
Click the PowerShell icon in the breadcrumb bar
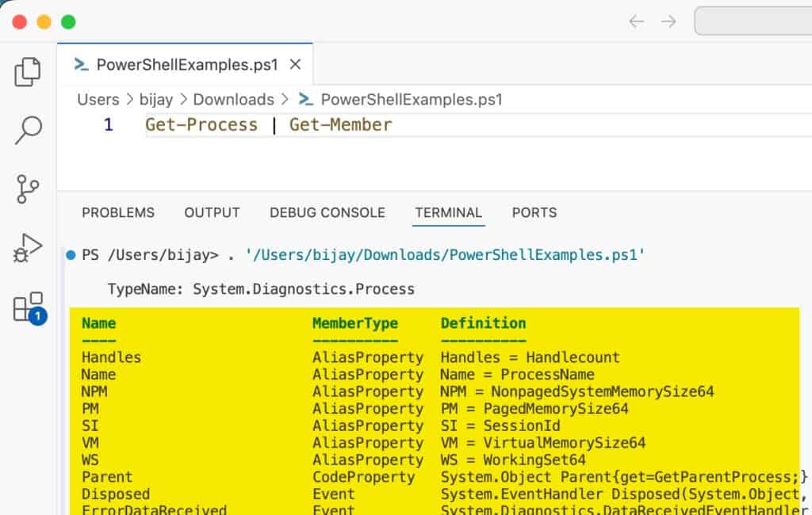click(307, 100)
